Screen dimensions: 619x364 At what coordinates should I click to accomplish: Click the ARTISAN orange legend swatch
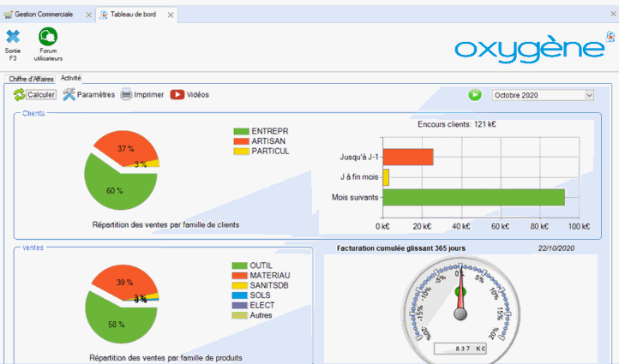coord(241,141)
